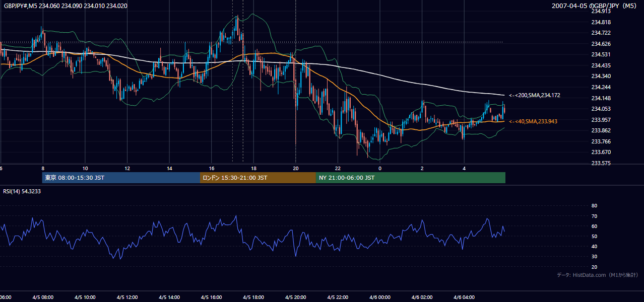Click RSI scale level 50
This screenshot has width=644, height=302.
coord(594,236)
